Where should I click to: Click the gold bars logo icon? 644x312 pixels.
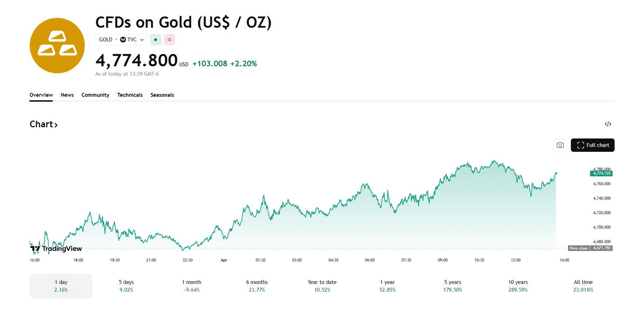(x=57, y=46)
